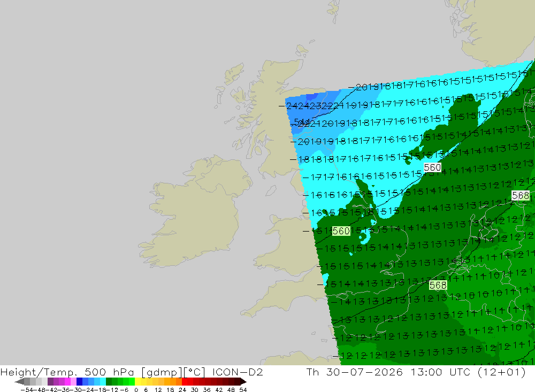Click the white 560 contour label
The height and width of the screenshot is (392, 535).
point(432,167)
